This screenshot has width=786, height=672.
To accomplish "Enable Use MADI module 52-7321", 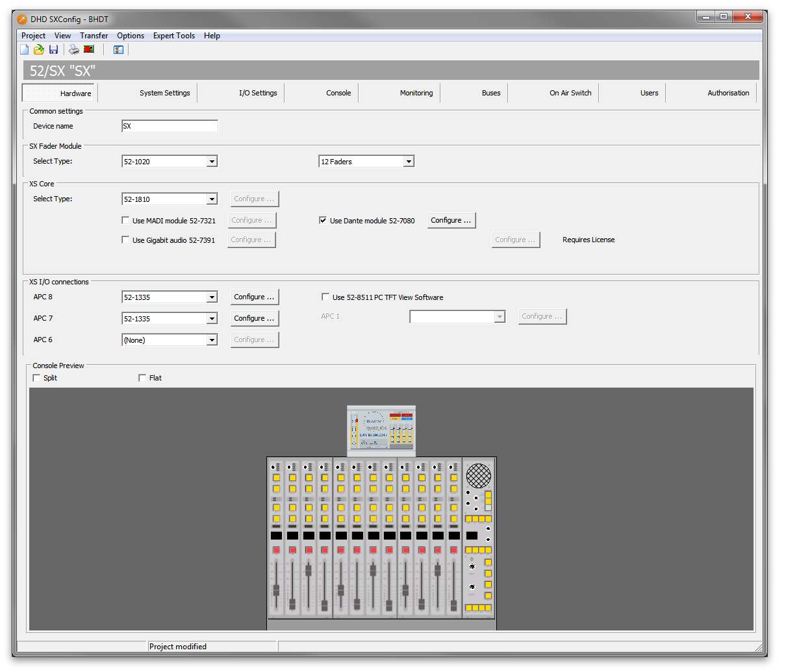I will (125, 221).
